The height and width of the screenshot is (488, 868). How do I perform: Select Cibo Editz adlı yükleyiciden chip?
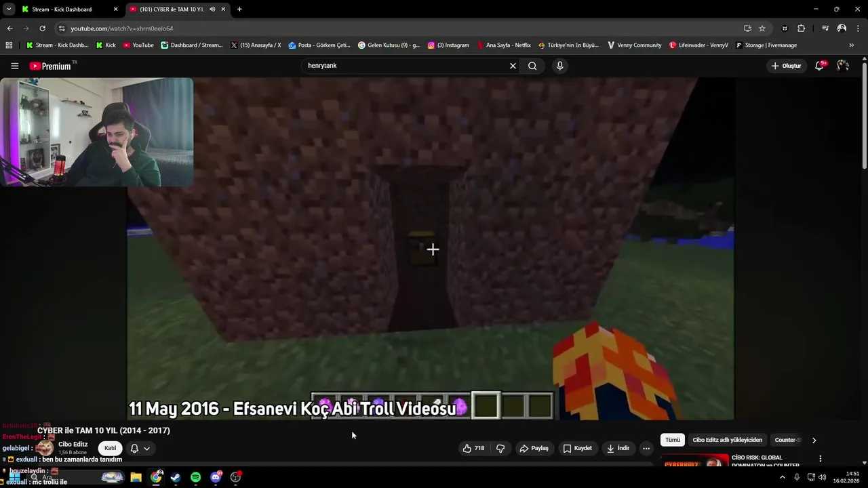pos(728,440)
